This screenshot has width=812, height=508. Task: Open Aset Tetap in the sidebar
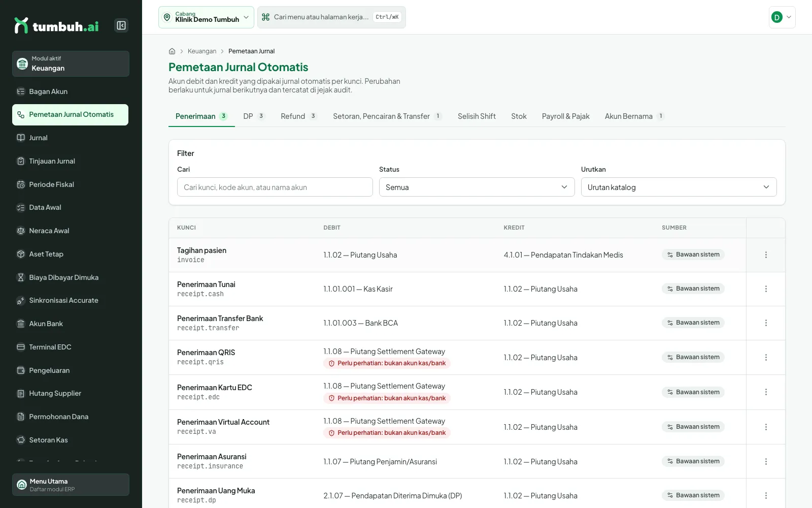pyautogui.click(x=71, y=254)
